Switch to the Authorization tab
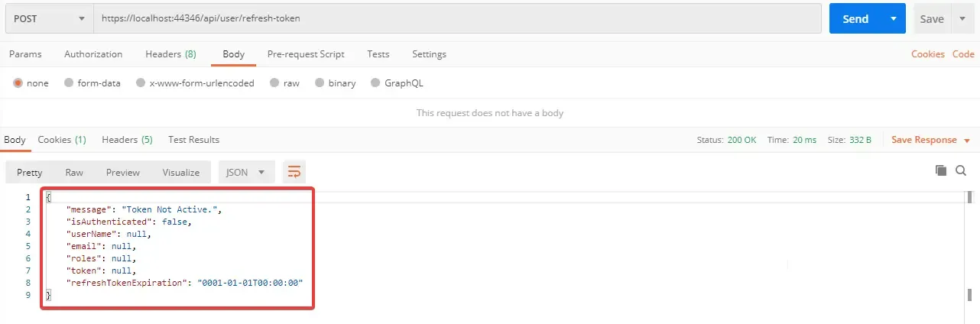 [93, 54]
